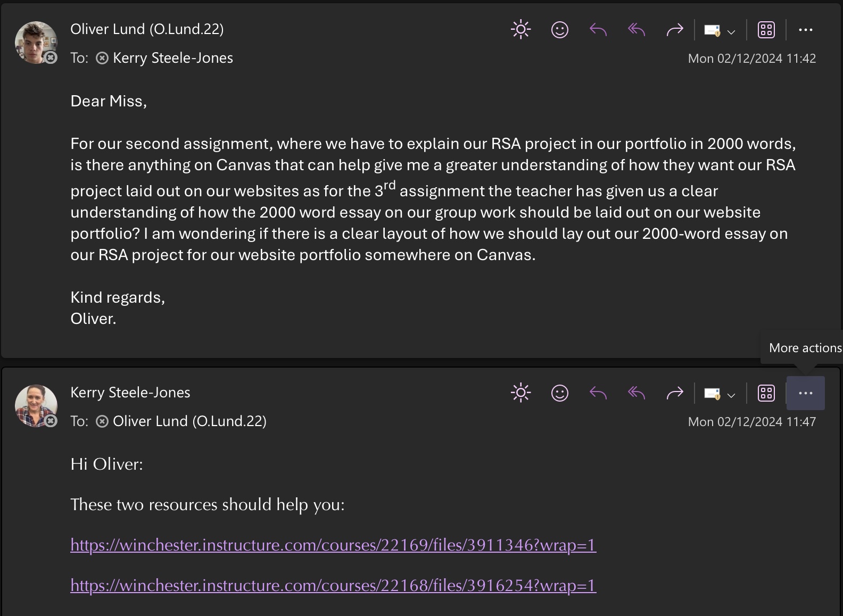React with emoji to Oliver's email
The height and width of the screenshot is (616, 843).
pos(559,30)
